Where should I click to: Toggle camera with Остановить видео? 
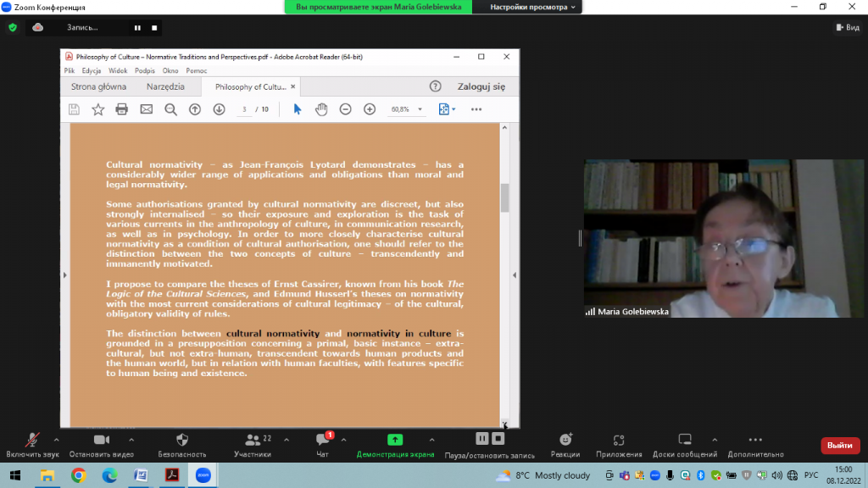click(102, 445)
